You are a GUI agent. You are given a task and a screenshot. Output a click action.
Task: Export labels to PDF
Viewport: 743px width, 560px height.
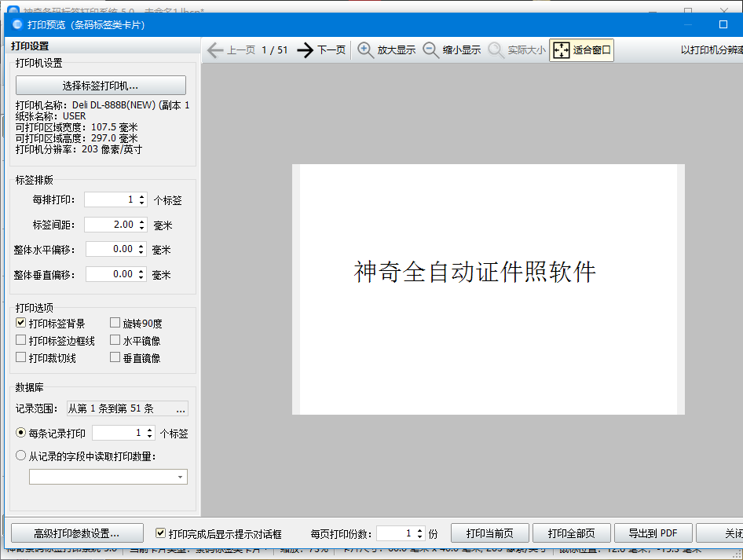[653, 533]
